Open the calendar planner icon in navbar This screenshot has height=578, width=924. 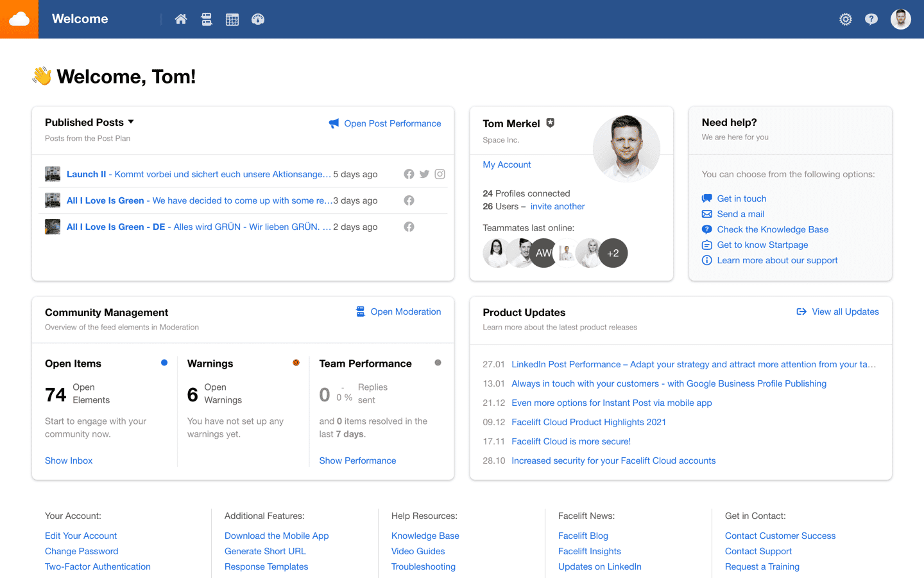[x=232, y=19]
